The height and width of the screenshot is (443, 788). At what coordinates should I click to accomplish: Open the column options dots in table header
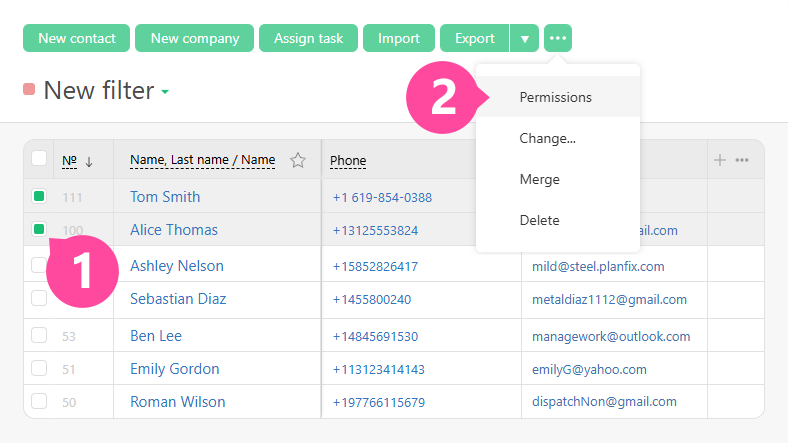point(742,160)
